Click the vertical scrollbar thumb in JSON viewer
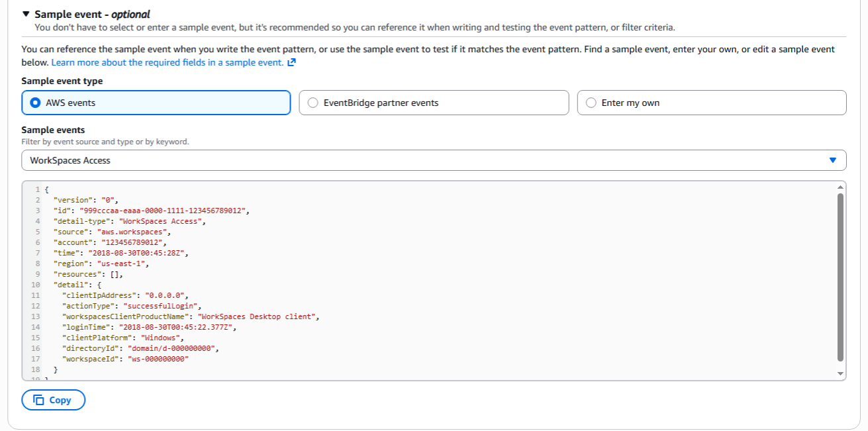868x431 pixels. 841,277
